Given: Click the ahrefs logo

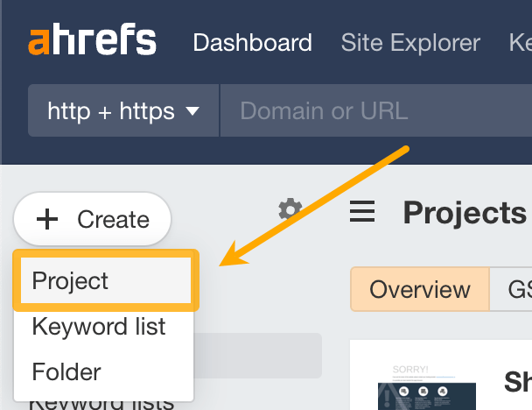Looking at the screenshot, I should [x=92, y=39].
